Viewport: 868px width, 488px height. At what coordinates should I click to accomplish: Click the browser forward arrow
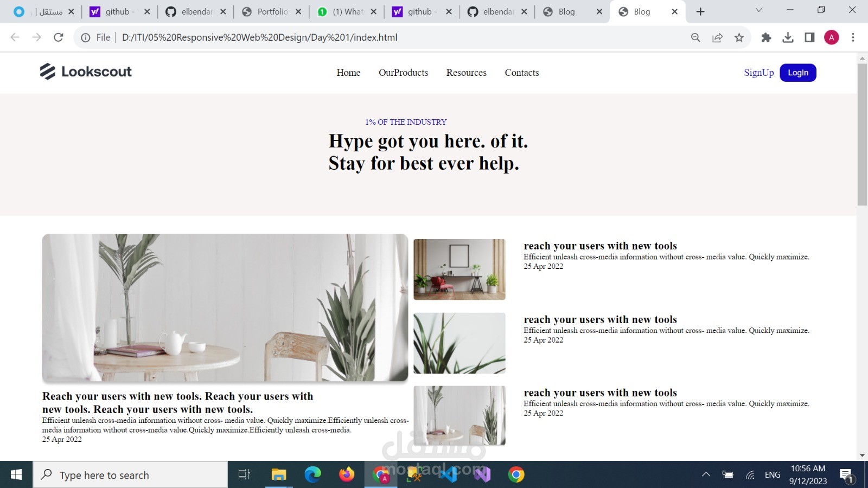(36, 37)
